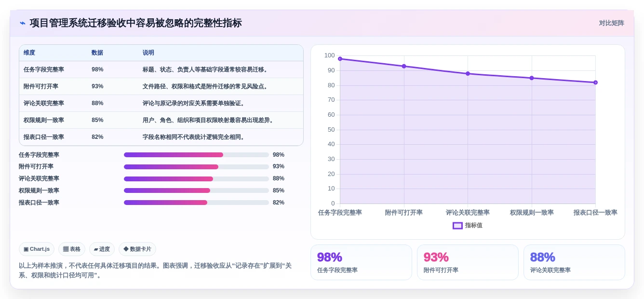This screenshot has height=299, width=644.
Task: Click the 82% label beside progress bar
Action: 279,203
